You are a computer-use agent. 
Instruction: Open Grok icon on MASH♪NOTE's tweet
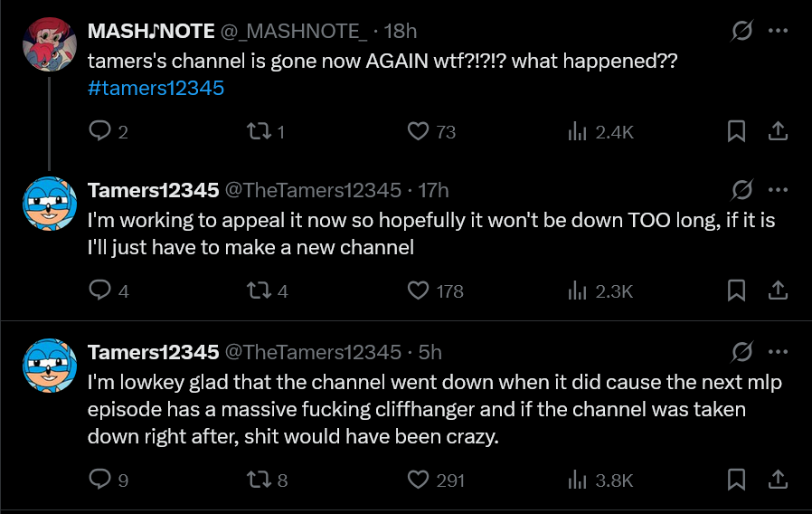tap(741, 31)
